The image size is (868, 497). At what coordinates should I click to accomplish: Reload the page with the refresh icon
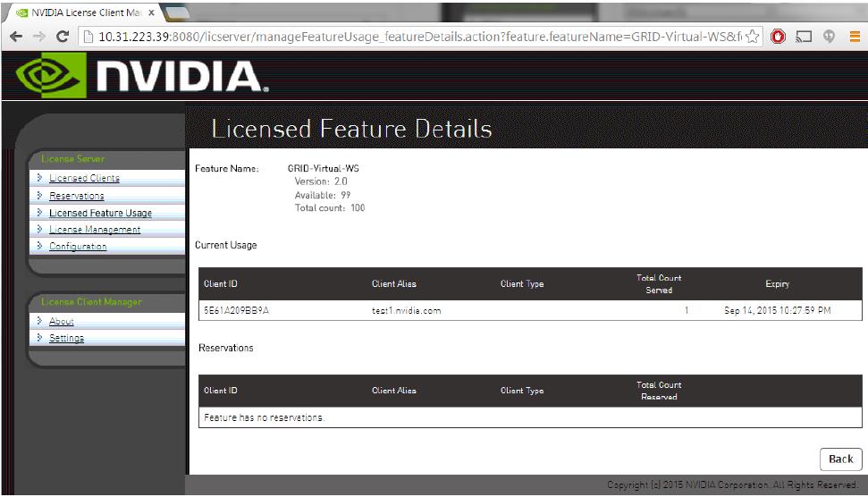pyautogui.click(x=63, y=37)
